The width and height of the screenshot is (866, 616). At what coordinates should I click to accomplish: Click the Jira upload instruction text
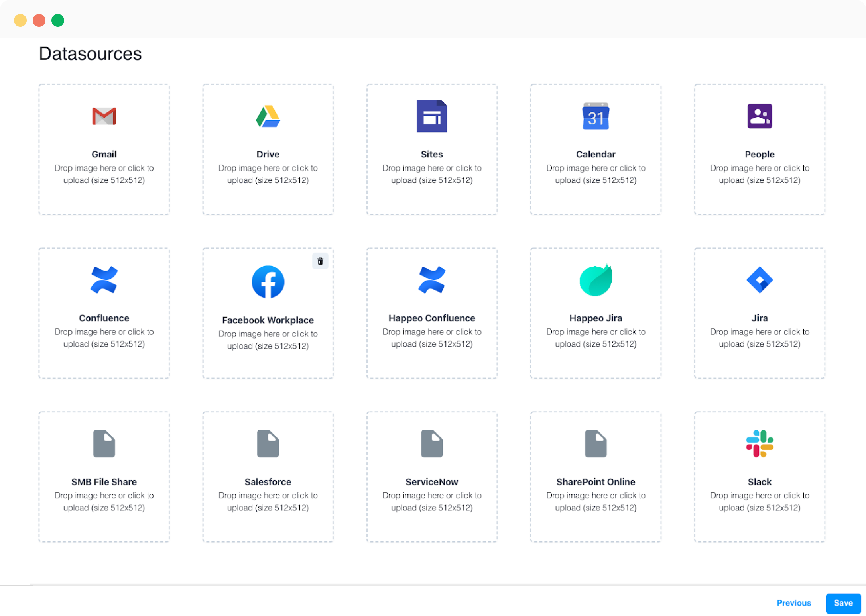760,338
